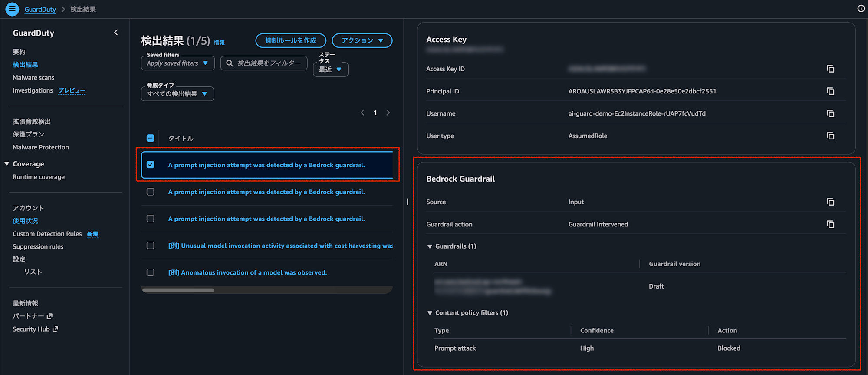Image resolution: width=868 pixels, height=375 pixels.
Task: Click the panel split divider handle
Action: point(408,202)
